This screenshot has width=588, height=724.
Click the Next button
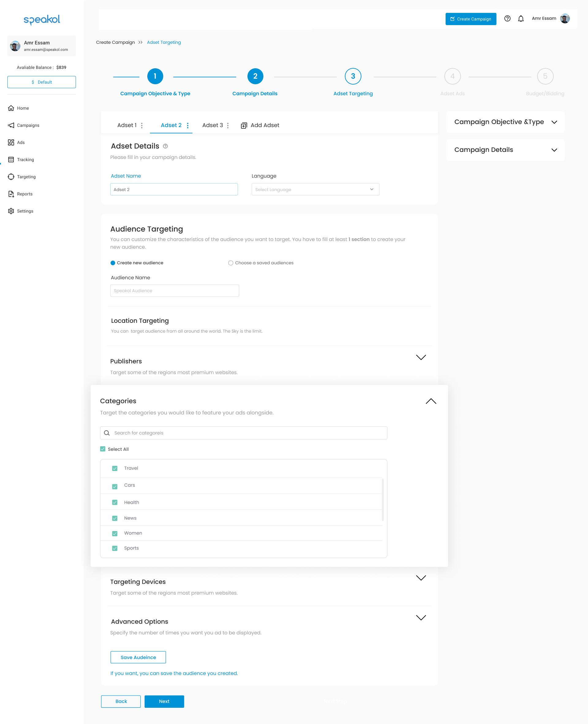[x=164, y=702]
